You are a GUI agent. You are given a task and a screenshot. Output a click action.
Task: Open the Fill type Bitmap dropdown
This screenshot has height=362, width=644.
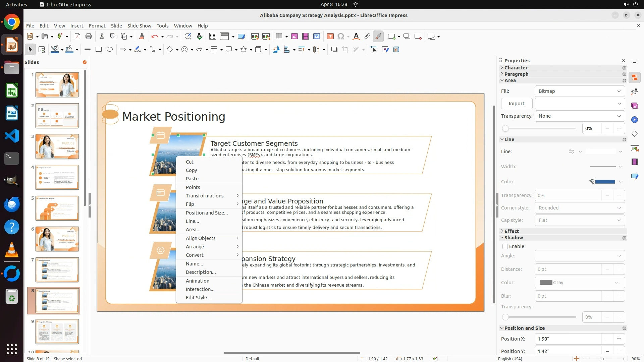click(x=580, y=91)
